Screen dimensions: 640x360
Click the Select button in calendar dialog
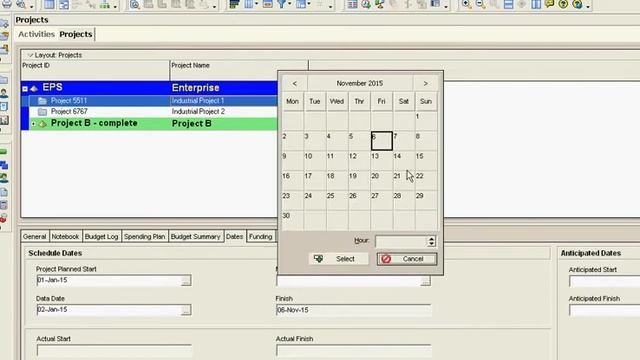[x=338, y=259]
